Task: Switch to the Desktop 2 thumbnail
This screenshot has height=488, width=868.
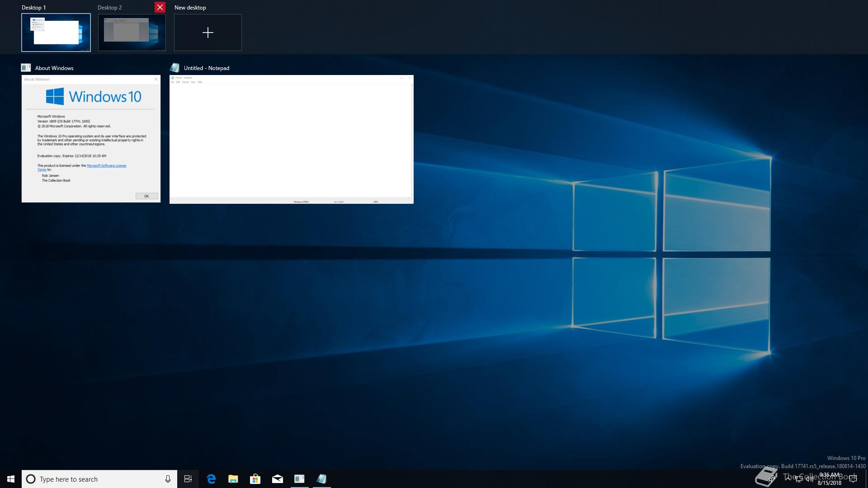Action: click(x=132, y=33)
